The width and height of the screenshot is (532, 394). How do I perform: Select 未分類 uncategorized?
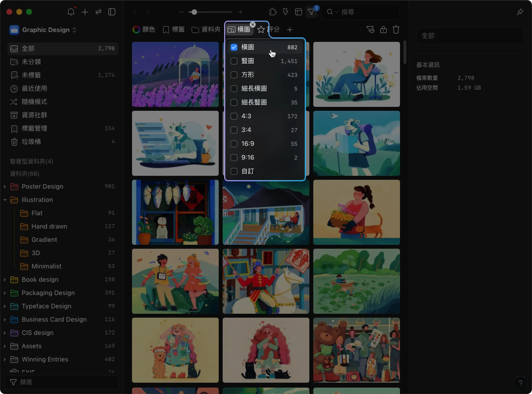(63, 62)
